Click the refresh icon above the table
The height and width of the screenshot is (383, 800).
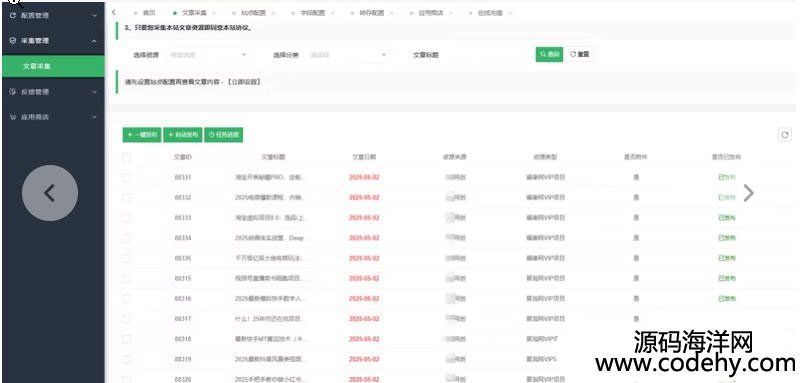pos(785,135)
